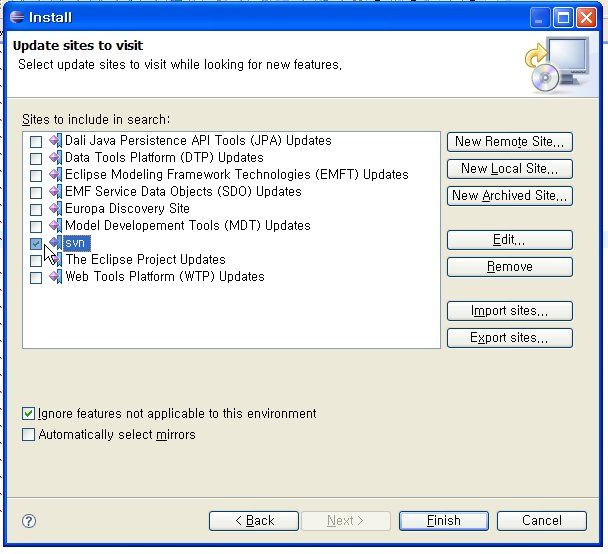Cancel the Install wizard
The width and height of the screenshot is (608, 554).
pos(542,521)
